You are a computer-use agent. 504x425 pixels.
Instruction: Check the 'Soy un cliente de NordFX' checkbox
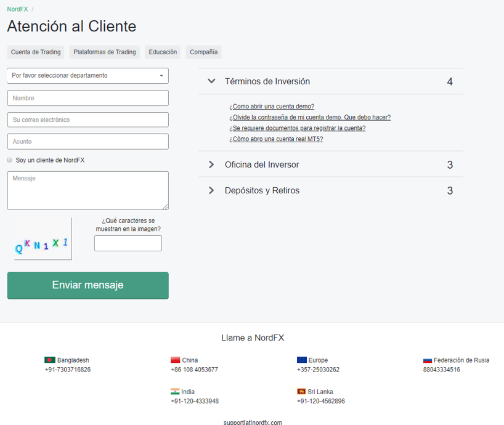[x=9, y=160]
